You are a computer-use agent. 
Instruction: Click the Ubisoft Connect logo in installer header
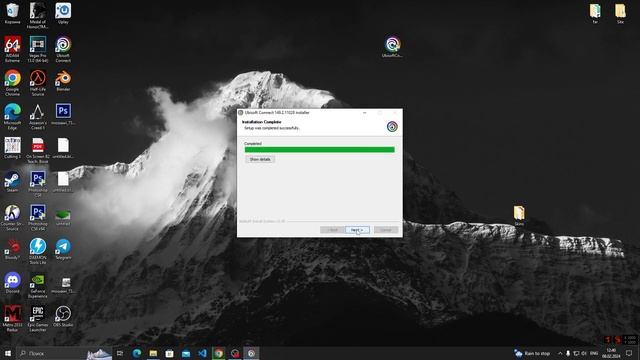coord(392,127)
